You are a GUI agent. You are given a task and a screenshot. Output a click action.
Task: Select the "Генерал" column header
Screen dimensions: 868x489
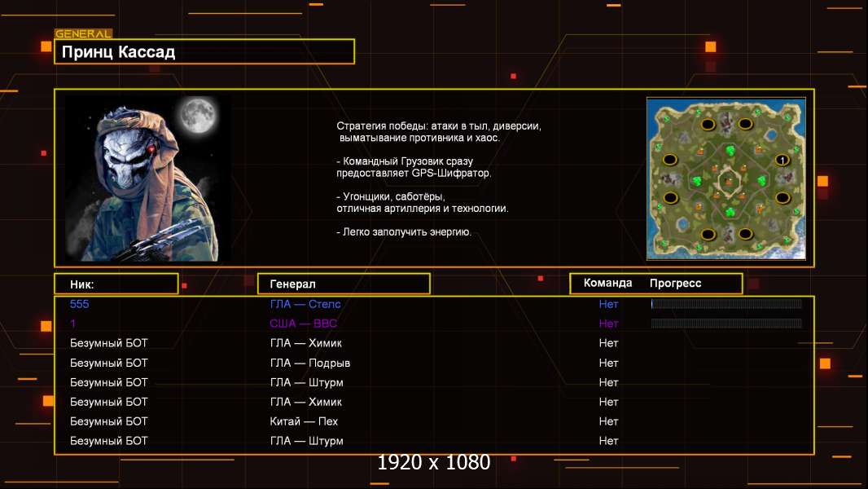click(344, 284)
